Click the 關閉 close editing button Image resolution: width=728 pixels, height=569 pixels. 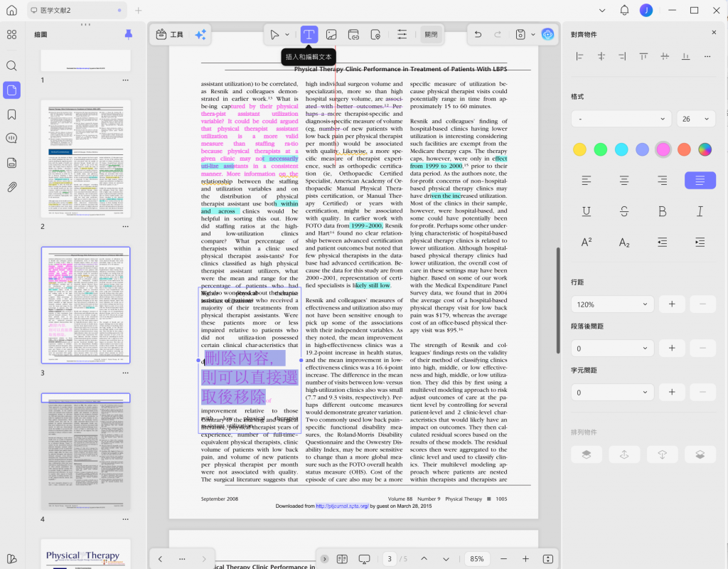click(431, 34)
